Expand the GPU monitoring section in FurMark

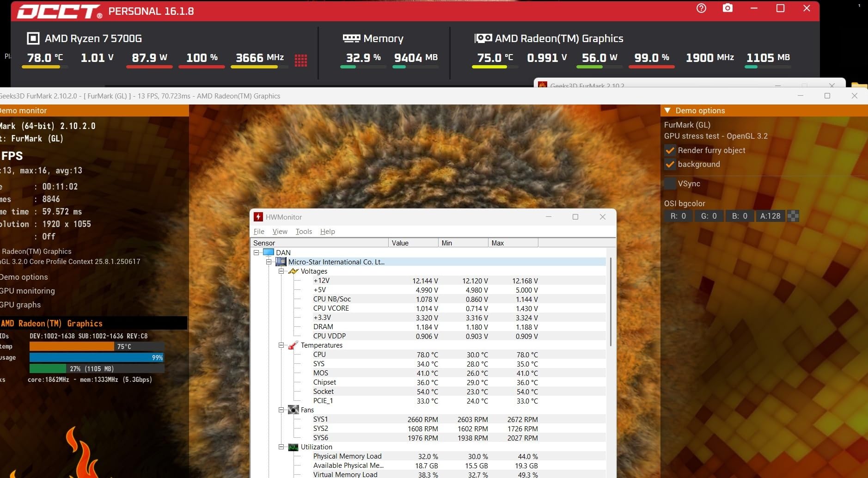point(27,291)
